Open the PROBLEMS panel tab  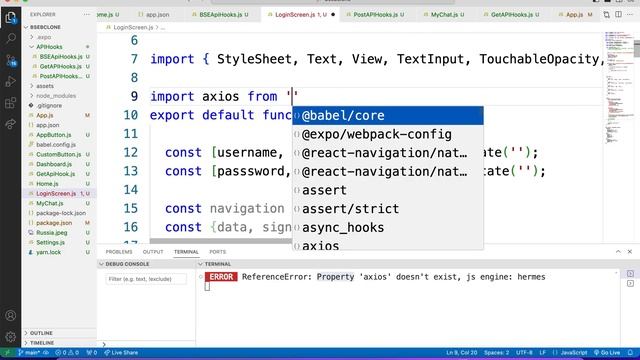coord(119,252)
